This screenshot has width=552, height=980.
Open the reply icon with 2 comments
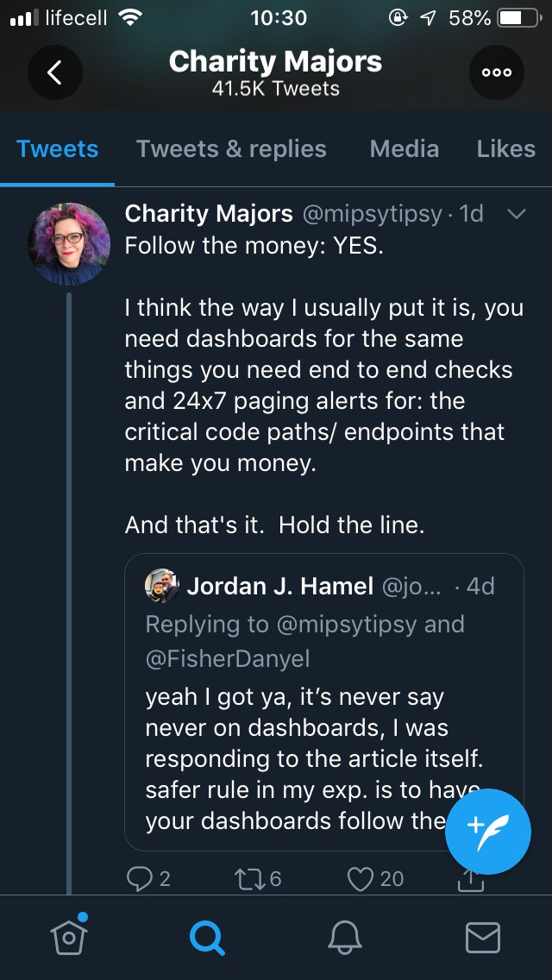click(138, 878)
